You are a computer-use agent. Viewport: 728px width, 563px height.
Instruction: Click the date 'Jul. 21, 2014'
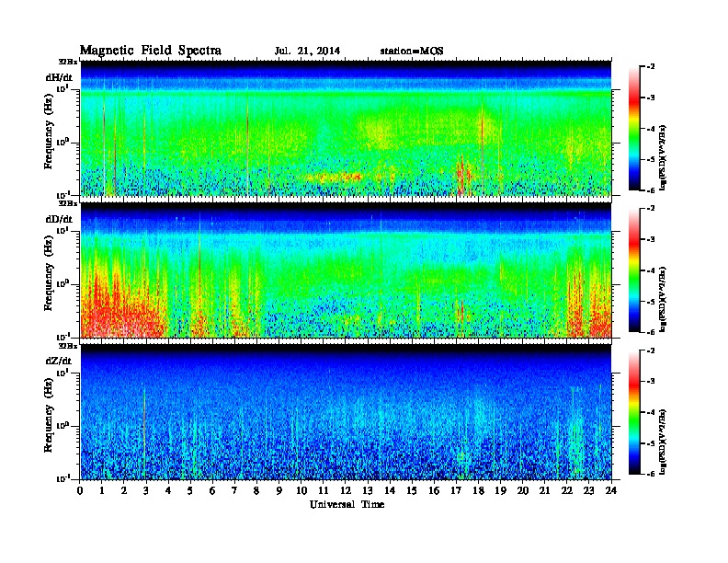point(307,52)
